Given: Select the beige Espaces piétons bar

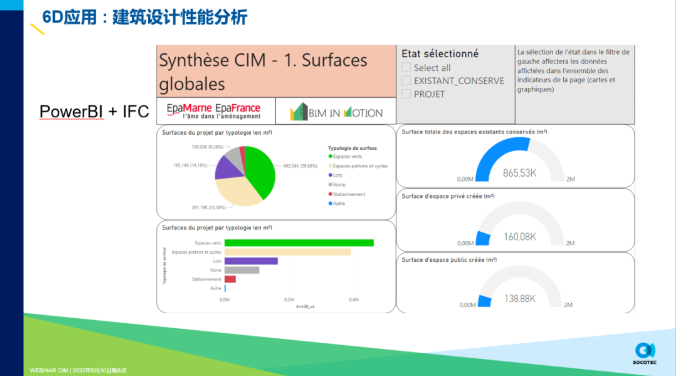Looking at the screenshot, I should [288, 252].
